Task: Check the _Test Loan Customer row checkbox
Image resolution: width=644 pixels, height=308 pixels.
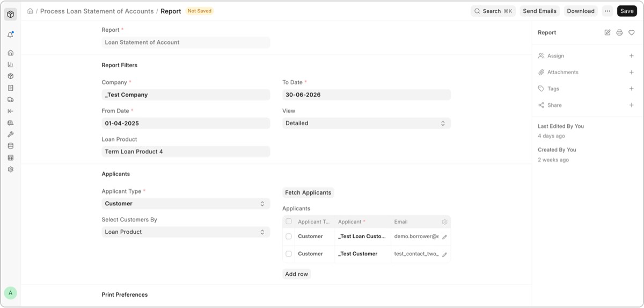Action: [x=289, y=237]
